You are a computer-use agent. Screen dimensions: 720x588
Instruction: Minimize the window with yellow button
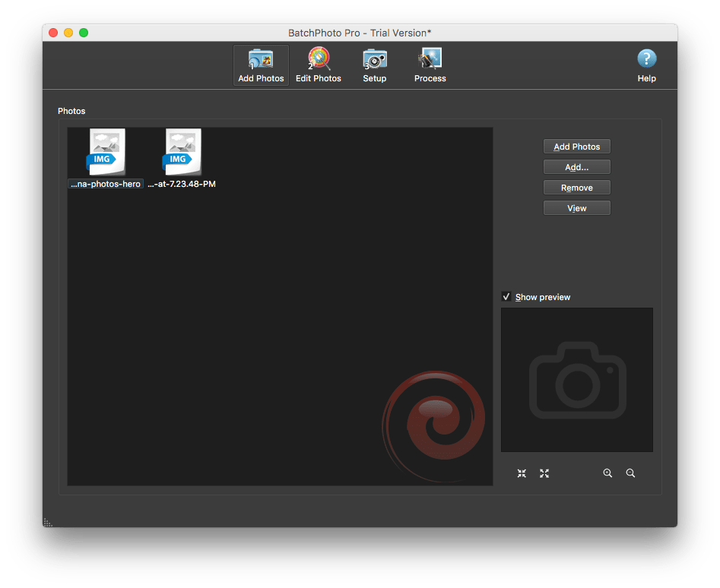point(68,33)
